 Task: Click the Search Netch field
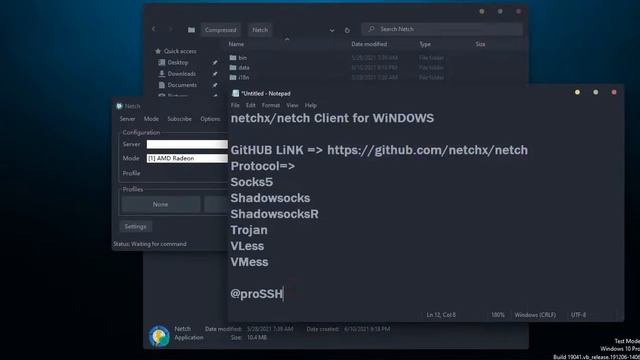tap(442, 29)
